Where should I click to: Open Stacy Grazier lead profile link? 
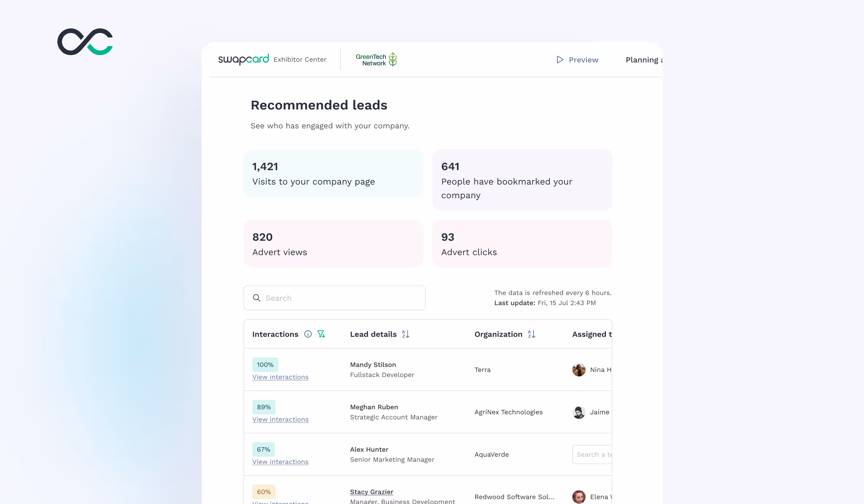coord(372,492)
